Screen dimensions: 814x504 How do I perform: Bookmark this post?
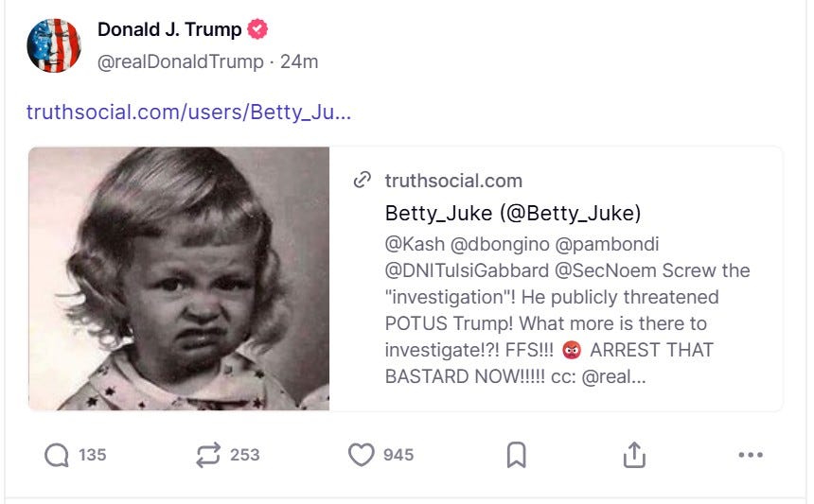(517, 455)
